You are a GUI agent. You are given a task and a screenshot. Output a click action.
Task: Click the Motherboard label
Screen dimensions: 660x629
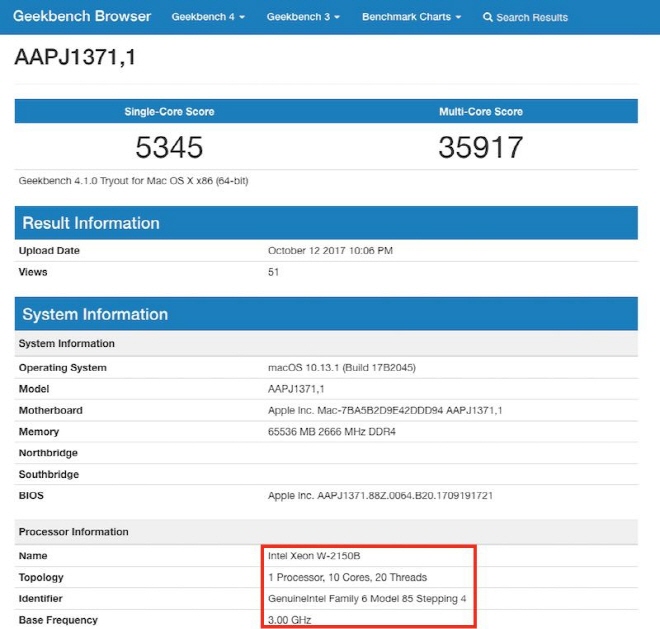point(51,410)
